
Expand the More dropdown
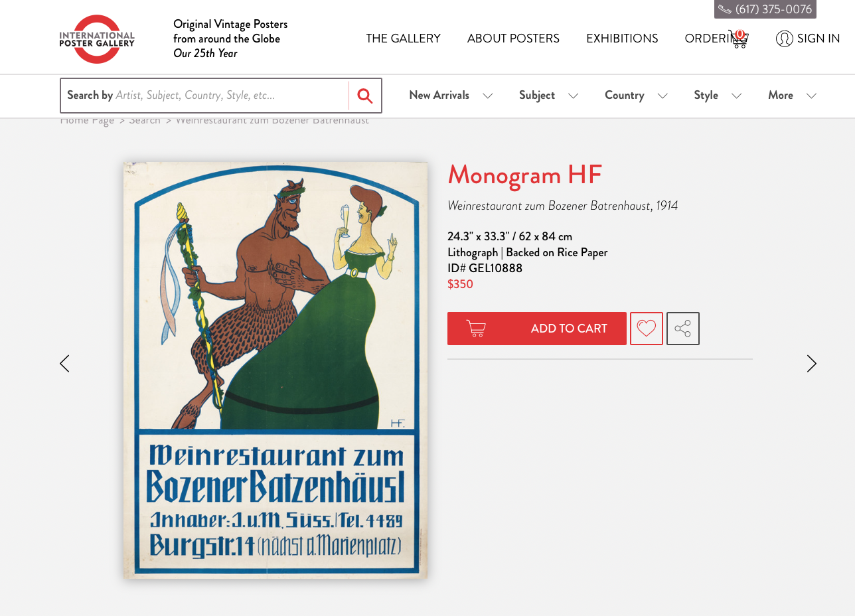792,96
